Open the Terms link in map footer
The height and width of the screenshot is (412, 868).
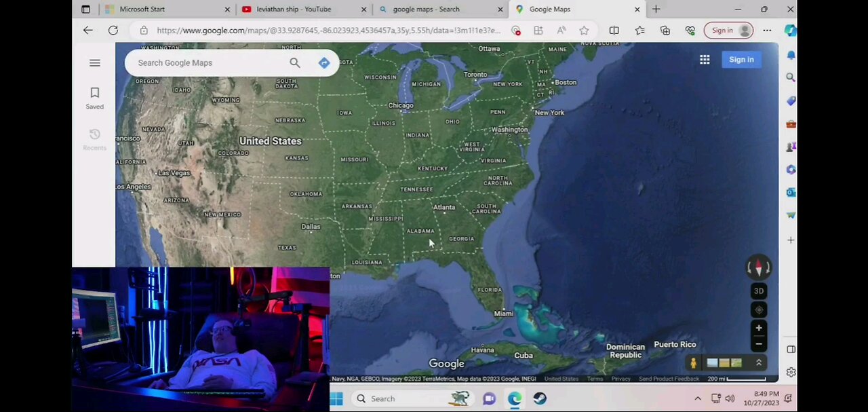coord(595,379)
